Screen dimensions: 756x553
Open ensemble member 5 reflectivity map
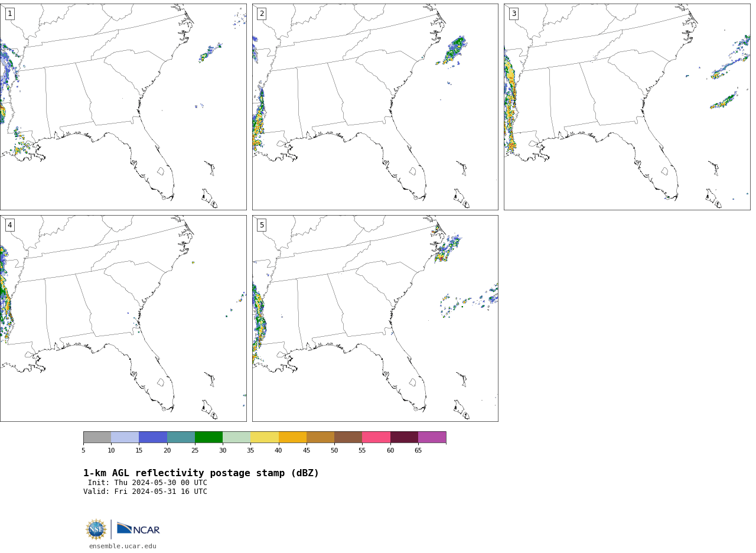click(x=375, y=318)
